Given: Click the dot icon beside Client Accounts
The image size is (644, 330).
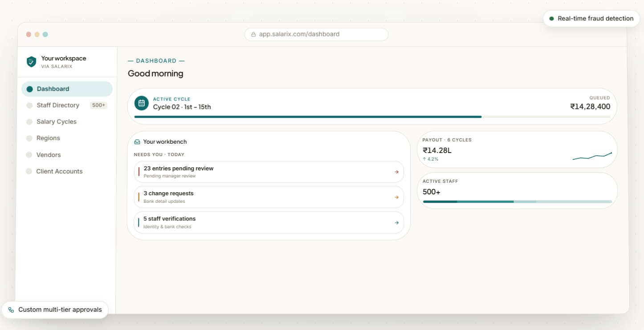Looking at the screenshot, I should (x=29, y=171).
